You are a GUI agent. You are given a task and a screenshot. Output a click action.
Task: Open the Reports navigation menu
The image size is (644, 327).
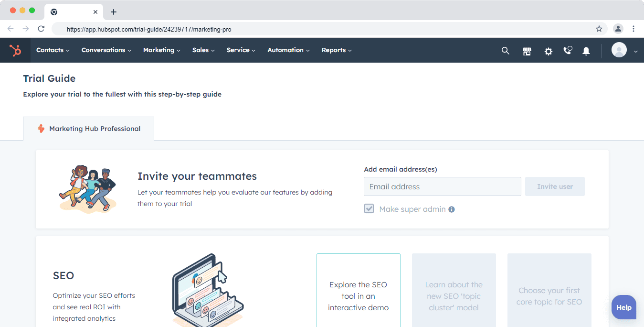point(337,50)
